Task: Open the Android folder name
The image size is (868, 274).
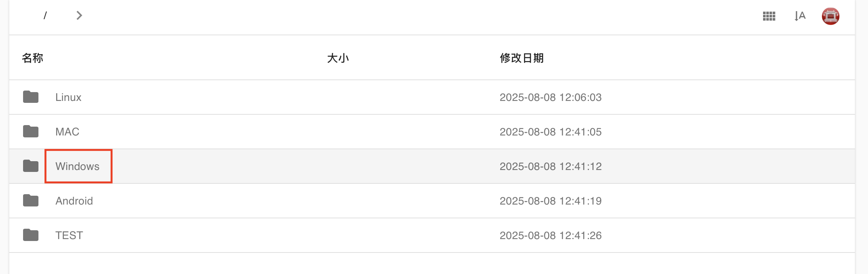Action: click(x=74, y=201)
